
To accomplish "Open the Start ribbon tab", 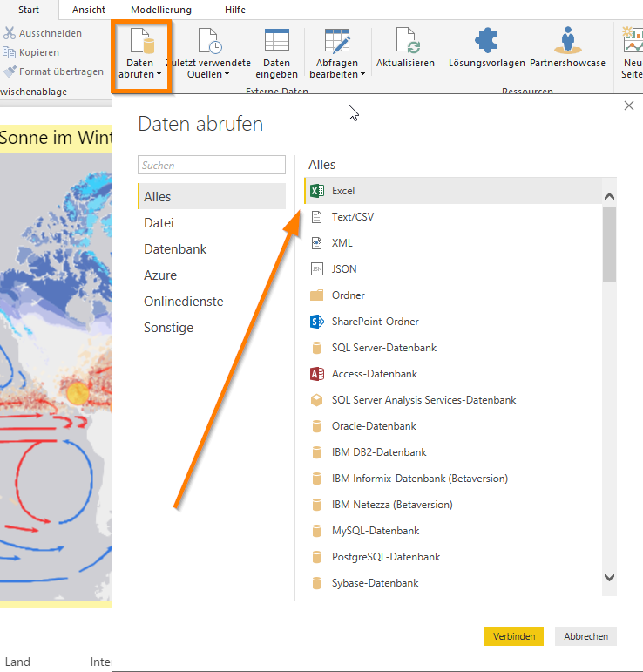I will (x=29, y=10).
